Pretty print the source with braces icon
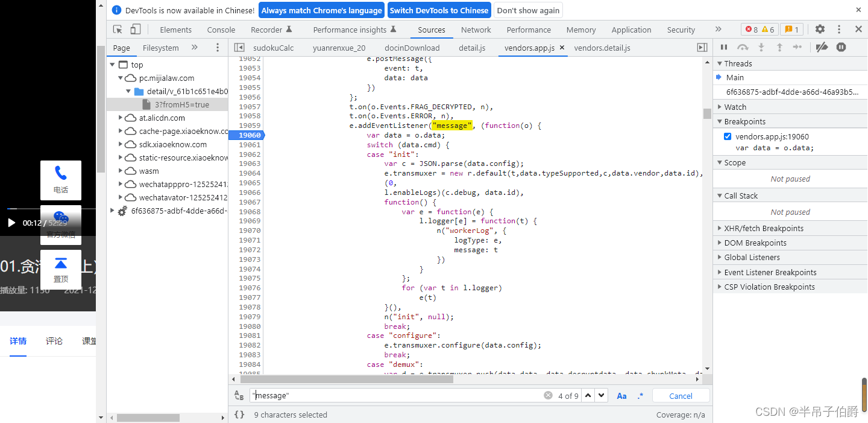This screenshot has height=423, width=868. 239,415
